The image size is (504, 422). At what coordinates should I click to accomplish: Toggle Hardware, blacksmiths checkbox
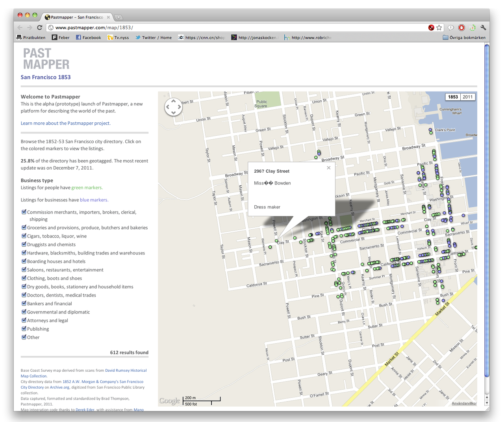tap(24, 252)
